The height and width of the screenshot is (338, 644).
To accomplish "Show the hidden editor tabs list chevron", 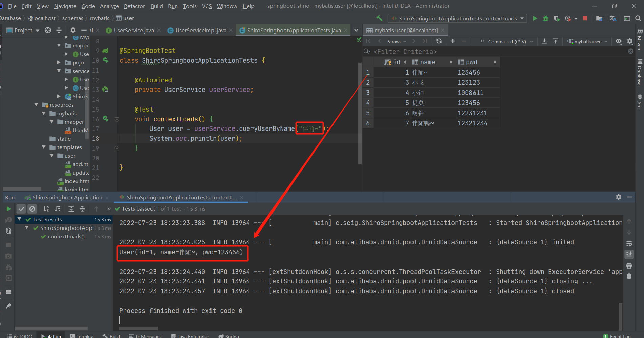I will tap(356, 30).
